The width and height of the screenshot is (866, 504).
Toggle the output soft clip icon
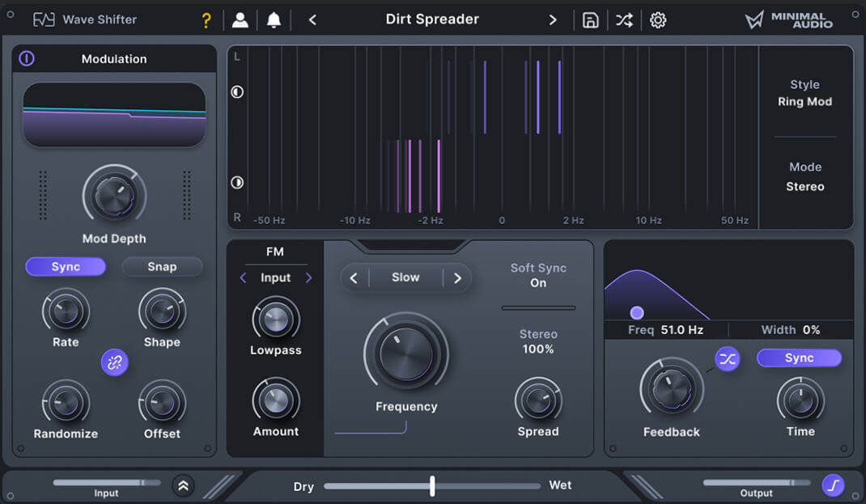click(833, 485)
